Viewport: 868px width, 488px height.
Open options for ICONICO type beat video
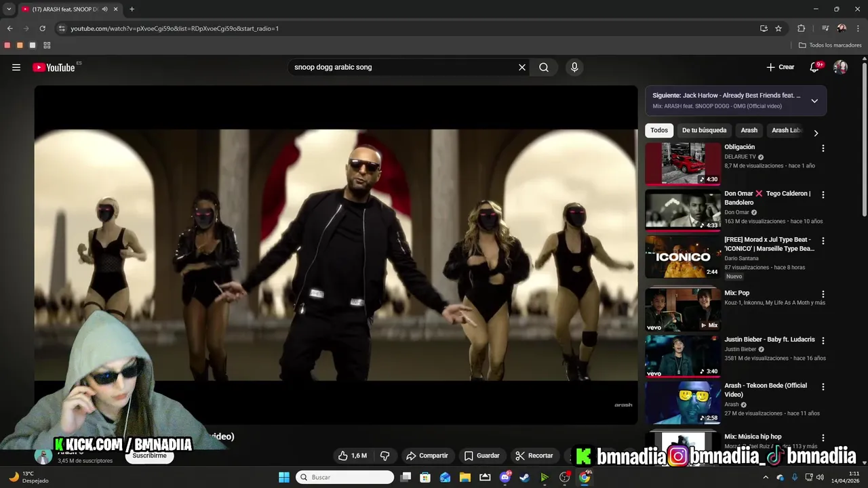(x=823, y=241)
